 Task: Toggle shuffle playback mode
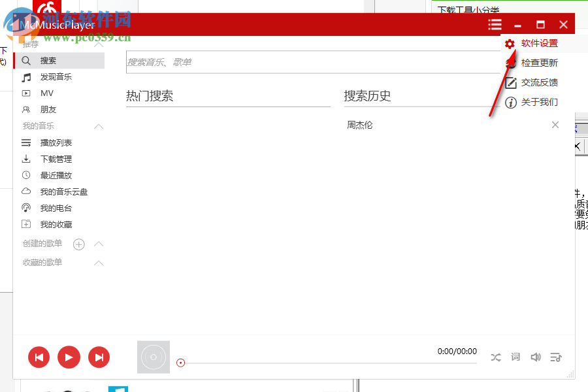495,357
